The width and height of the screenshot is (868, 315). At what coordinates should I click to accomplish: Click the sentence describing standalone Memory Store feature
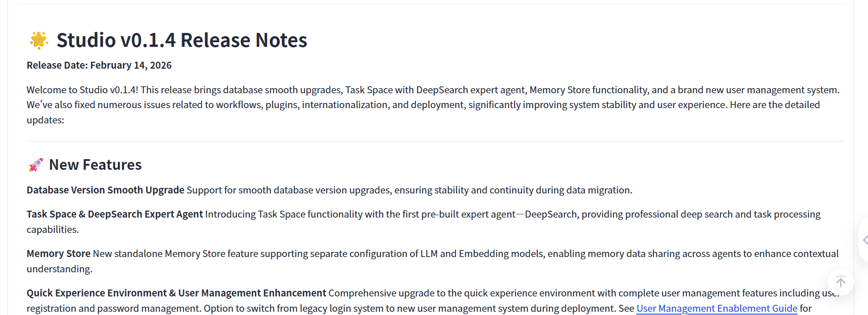(x=464, y=254)
